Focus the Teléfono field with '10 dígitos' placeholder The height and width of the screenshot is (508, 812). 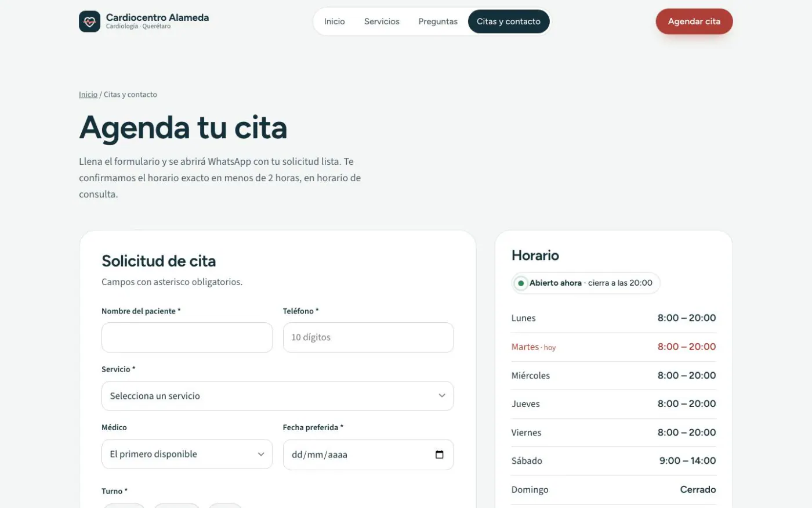click(x=368, y=337)
